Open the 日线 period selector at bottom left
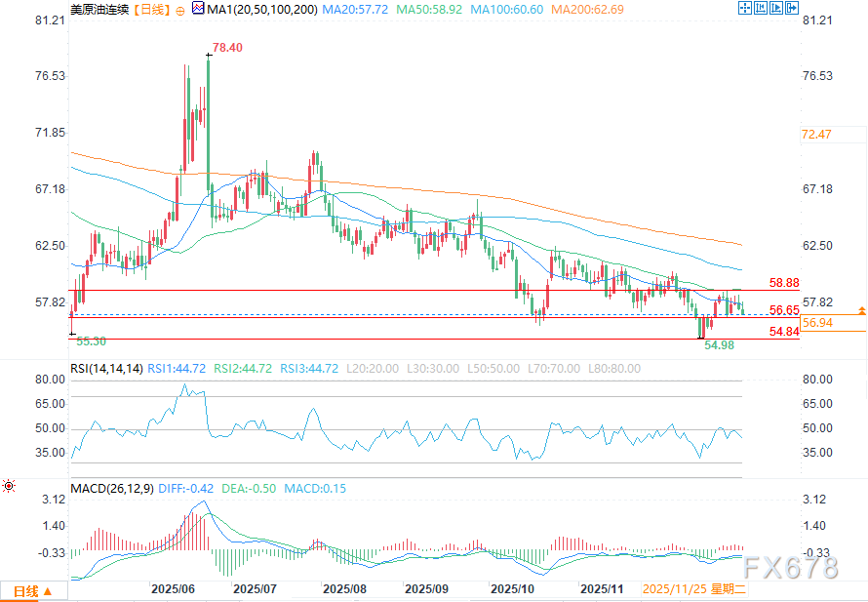 (x=33, y=591)
